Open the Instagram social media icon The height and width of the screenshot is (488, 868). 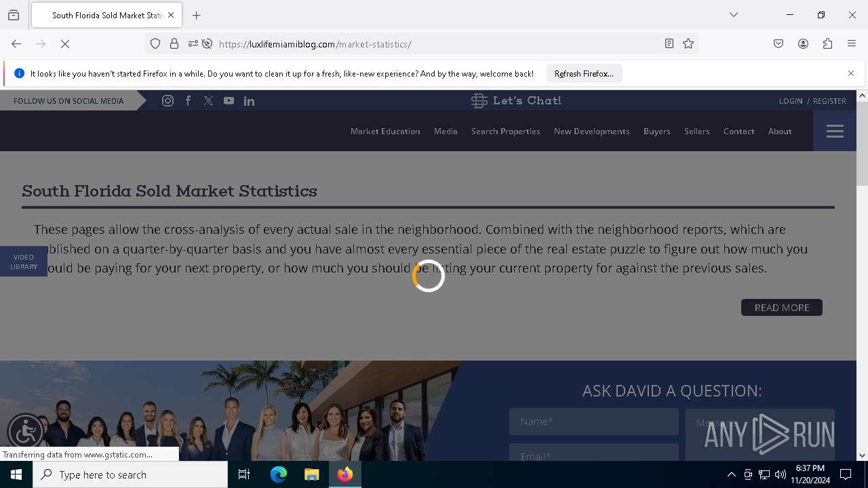point(167,100)
